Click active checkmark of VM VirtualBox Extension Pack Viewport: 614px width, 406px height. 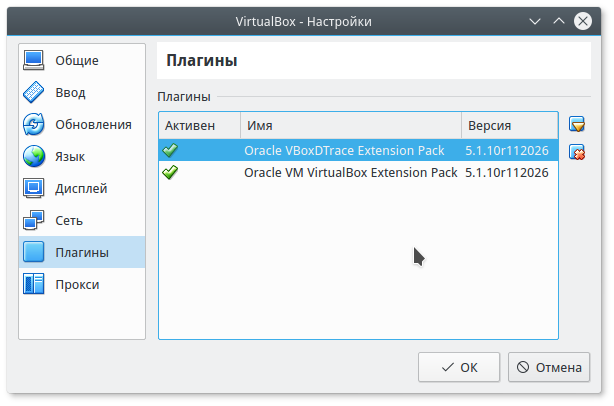(171, 172)
